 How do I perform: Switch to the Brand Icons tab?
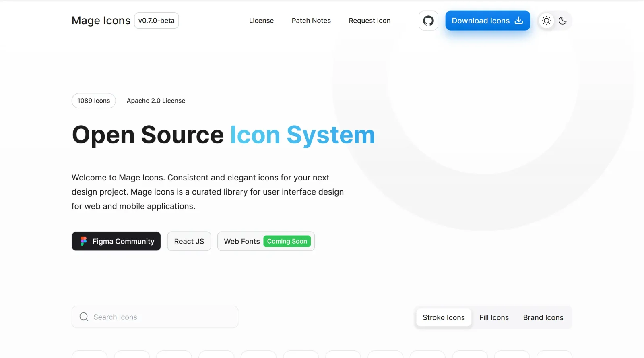coord(543,317)
